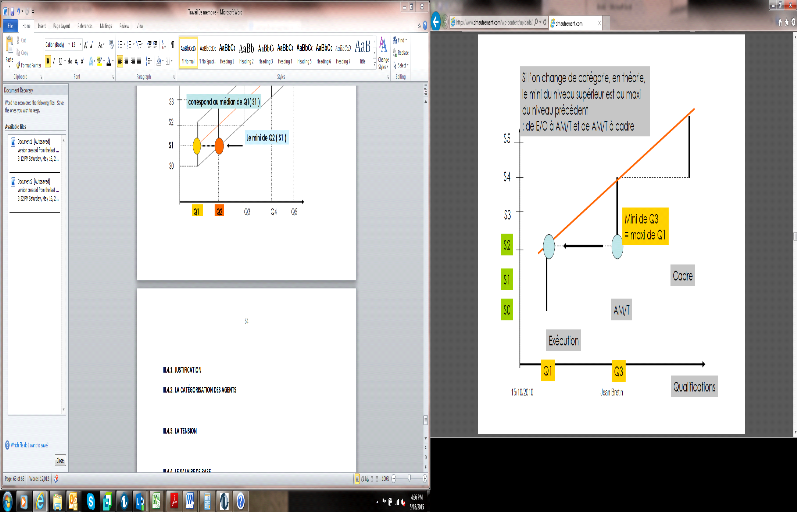Click 'Which file do I want to save' link

tap(29, 445)
